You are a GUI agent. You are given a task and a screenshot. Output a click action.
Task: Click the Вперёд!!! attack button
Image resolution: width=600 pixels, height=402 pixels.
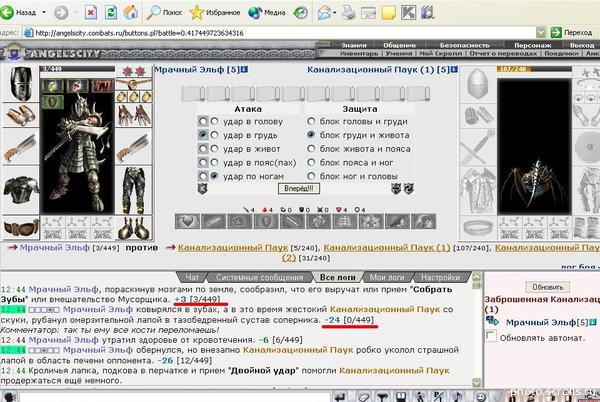point(299,189)
